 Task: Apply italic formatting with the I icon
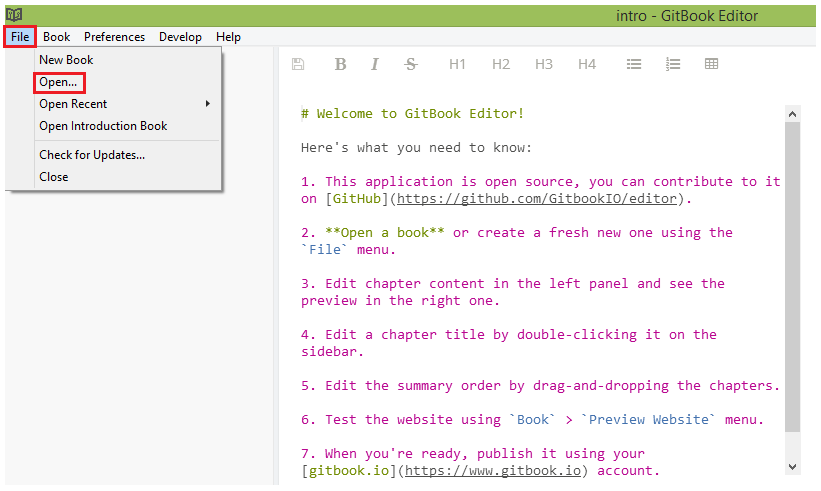click(374, 64)
